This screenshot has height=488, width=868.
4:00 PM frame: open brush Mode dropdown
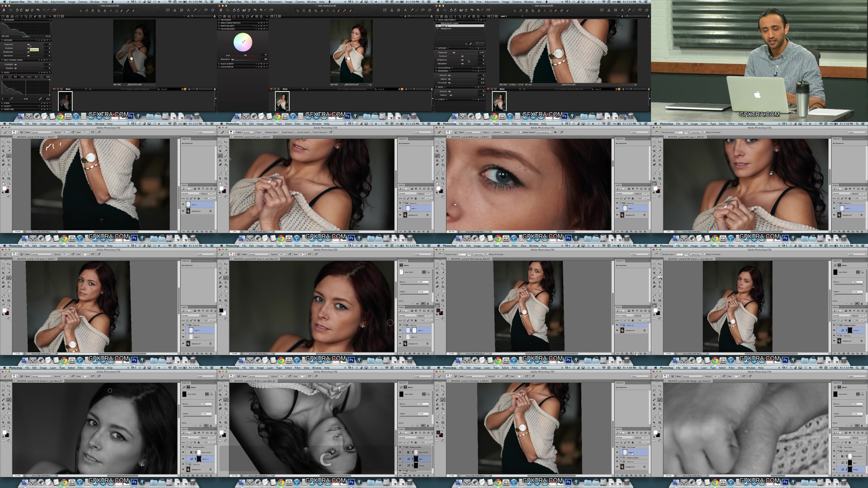click(x=42, y=377)
